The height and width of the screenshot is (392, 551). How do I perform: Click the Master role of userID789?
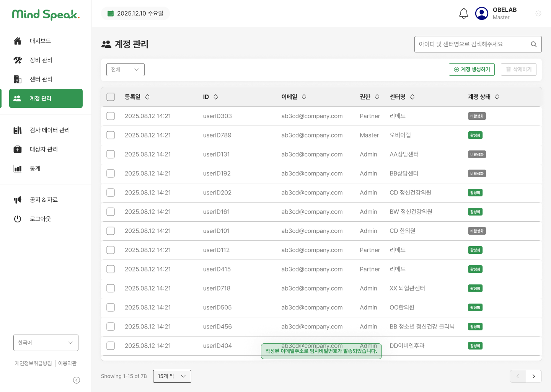(369, 135)
